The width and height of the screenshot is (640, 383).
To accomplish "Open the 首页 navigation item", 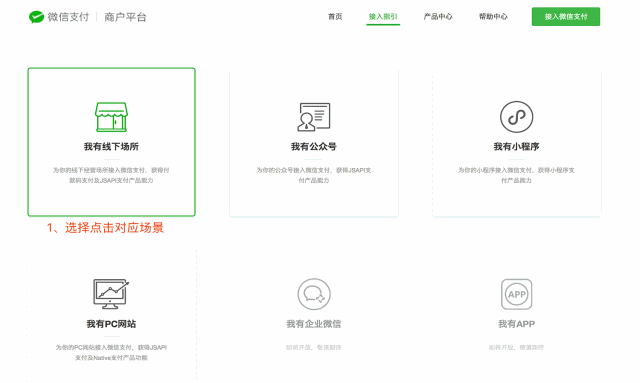I will [335, 16].
